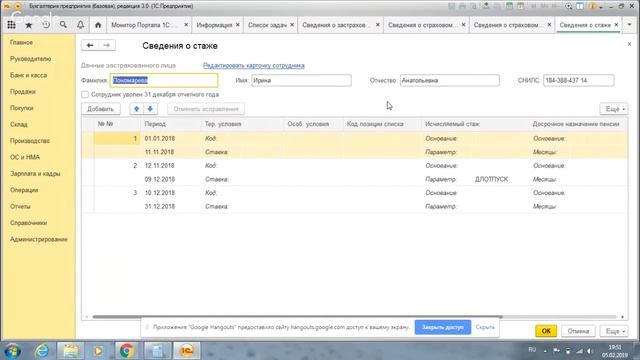Click the Имя input field
This screenshot has width=640, height=360.
point(301,80)
